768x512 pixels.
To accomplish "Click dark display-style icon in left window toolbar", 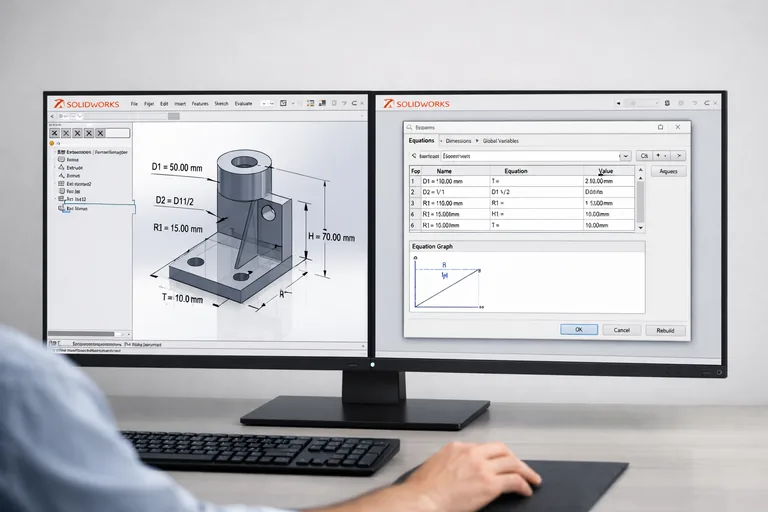I will click(322, 103).
